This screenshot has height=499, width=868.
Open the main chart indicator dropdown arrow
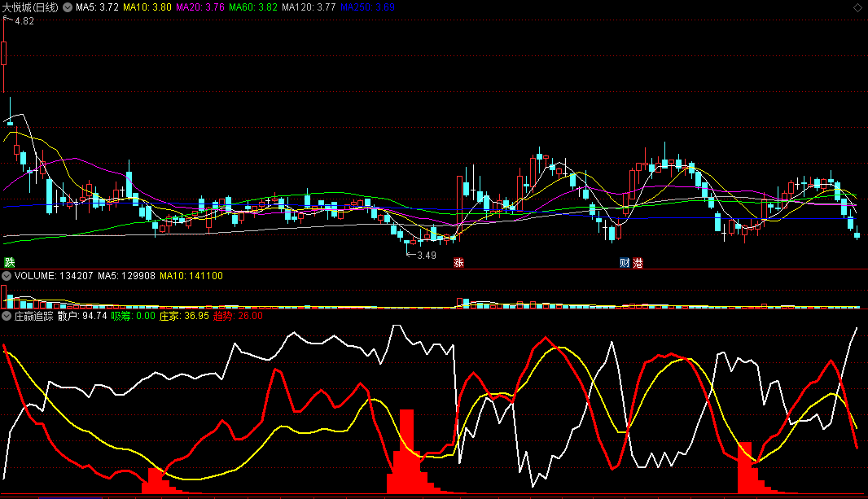[x=68, y=7]
